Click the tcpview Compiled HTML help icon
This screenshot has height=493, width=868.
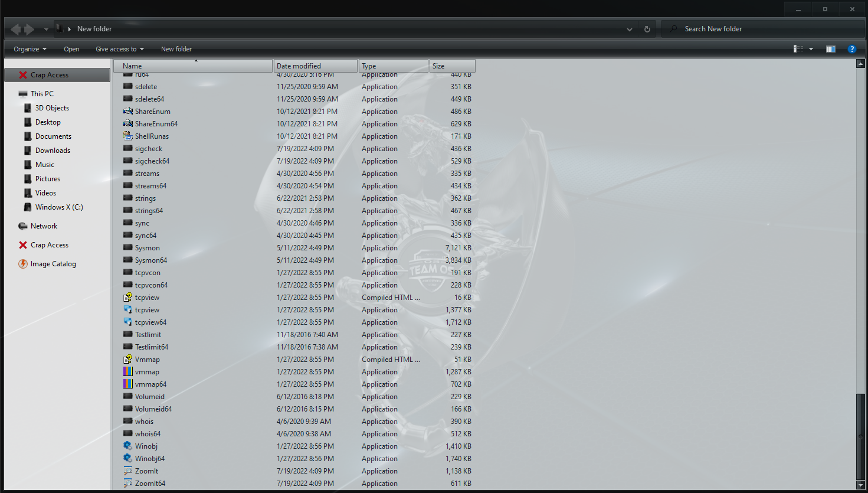coord(127,297)
